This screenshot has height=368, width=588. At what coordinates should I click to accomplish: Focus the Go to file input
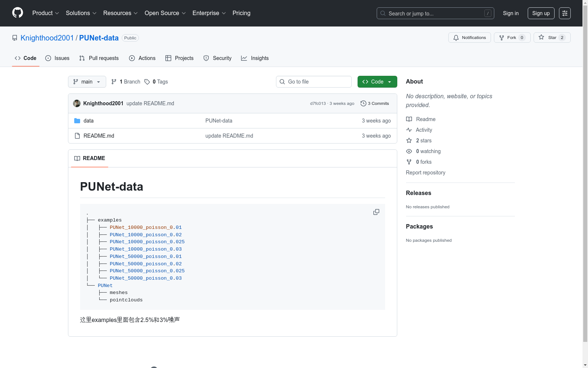[314, 82]
